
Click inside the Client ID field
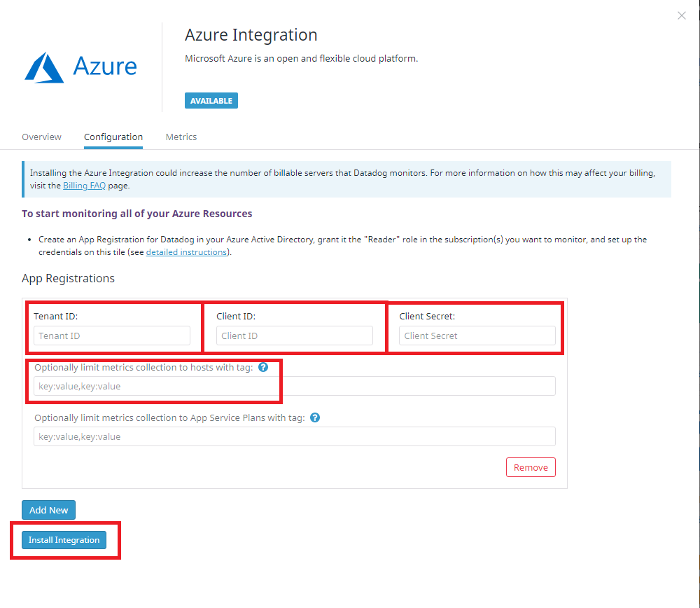(293, 336)
